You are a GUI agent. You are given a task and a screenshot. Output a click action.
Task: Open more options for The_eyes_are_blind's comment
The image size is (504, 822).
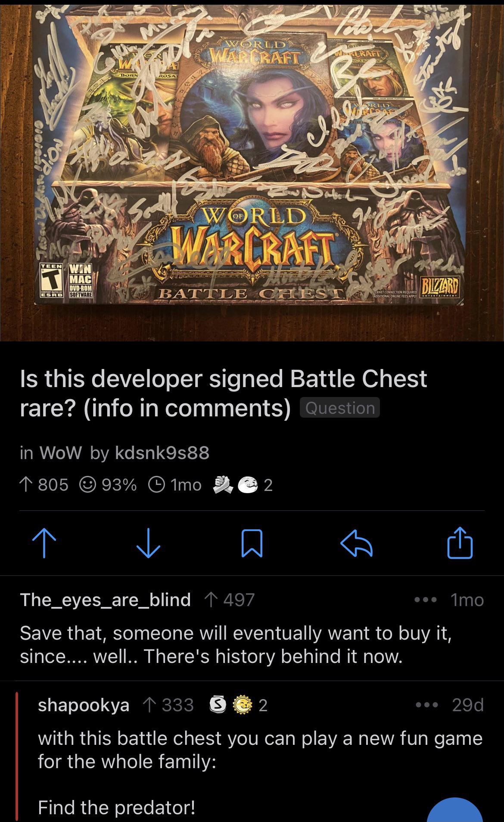click(426, 600)
